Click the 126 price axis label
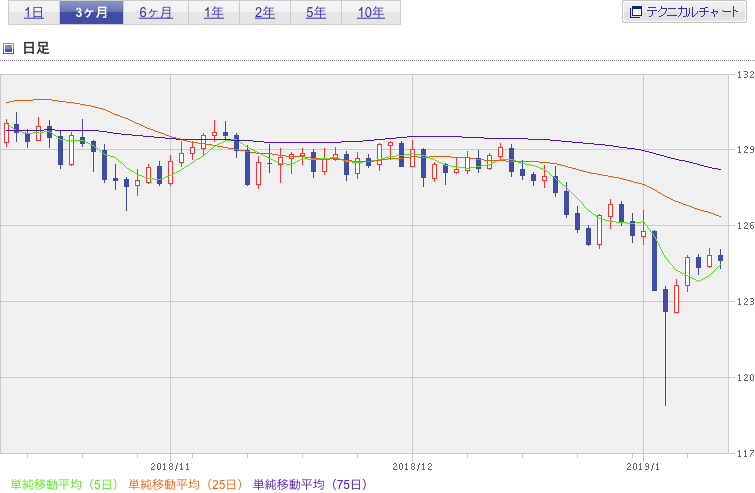 745,225
